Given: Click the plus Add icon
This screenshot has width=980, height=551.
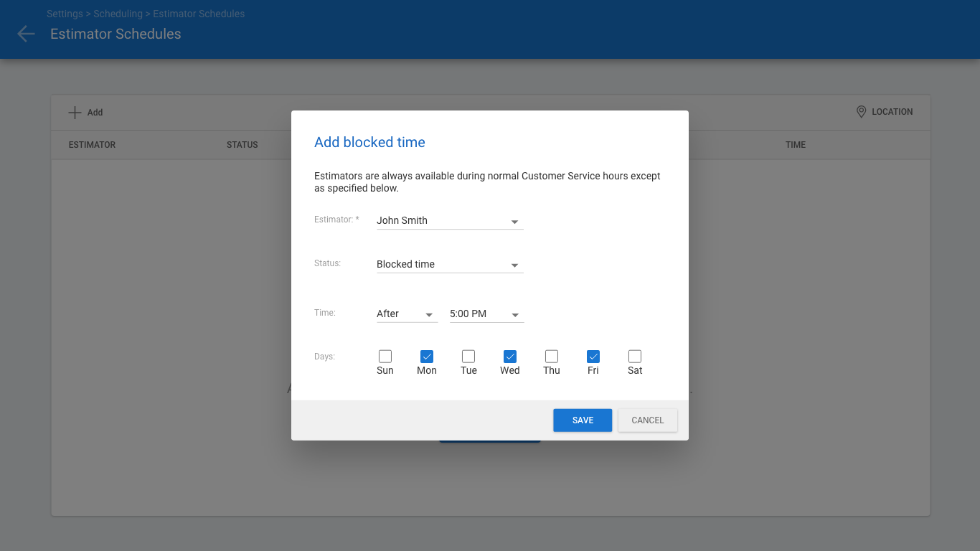Looking at the screenshot, I should tap(75, 113).
